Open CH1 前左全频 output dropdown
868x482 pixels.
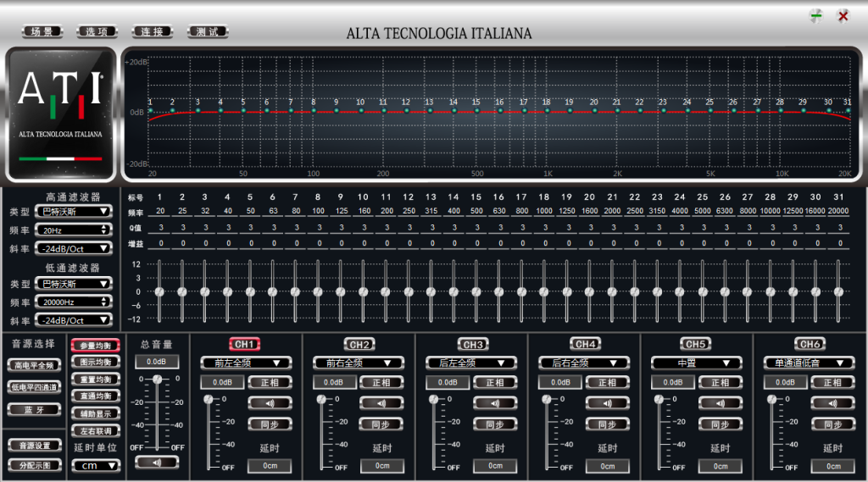click(x=247, y=363)
